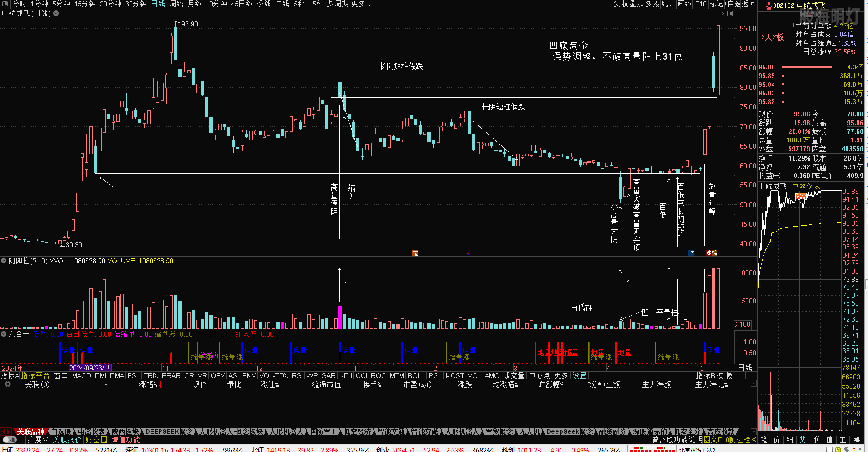Select the BOLL indicator tab

[416, 375]
